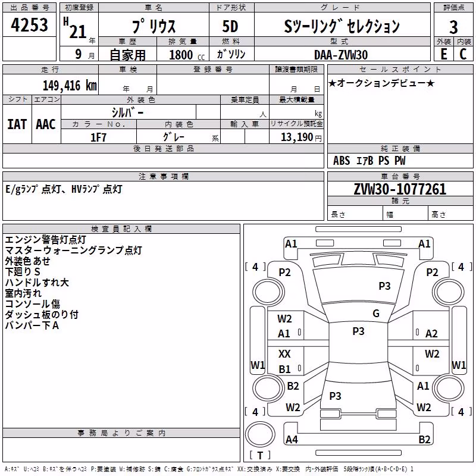The image size is (476, 476).
Task: Click the 事務局よりご案内 header
Action: pos(121,433)
